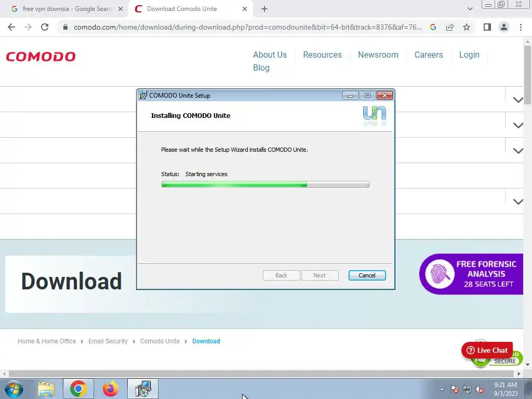The height and width of the screenshot is (399, 532).
Task: Open Home & Home Office breadcrumb
Action: coord(47,341)
